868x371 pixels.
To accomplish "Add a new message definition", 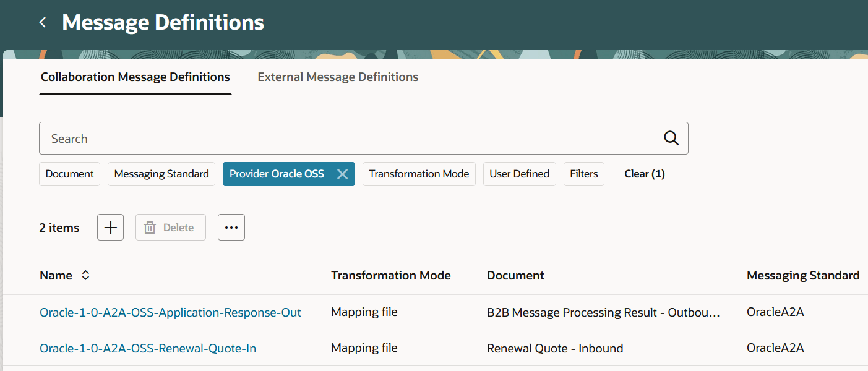I will 110,228.
